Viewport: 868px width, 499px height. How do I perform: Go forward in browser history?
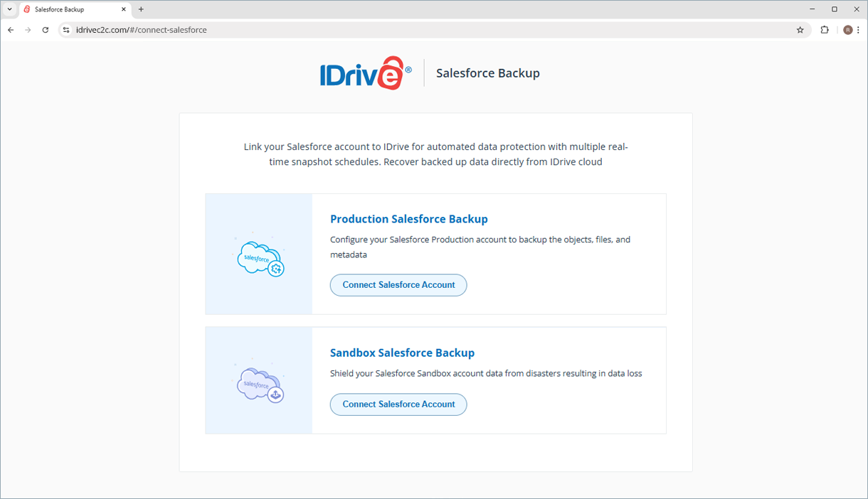pyautogui.click(x=28, y=30)
